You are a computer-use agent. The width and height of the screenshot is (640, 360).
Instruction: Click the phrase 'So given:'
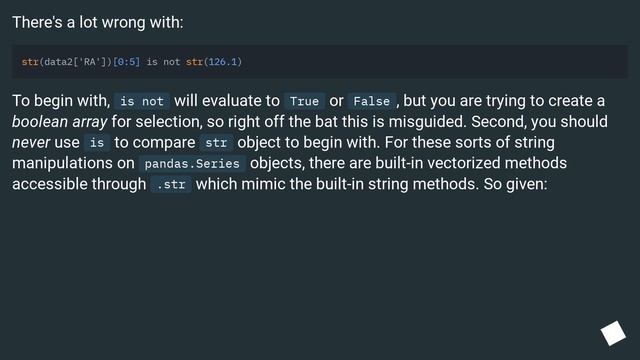pos(515,184)
